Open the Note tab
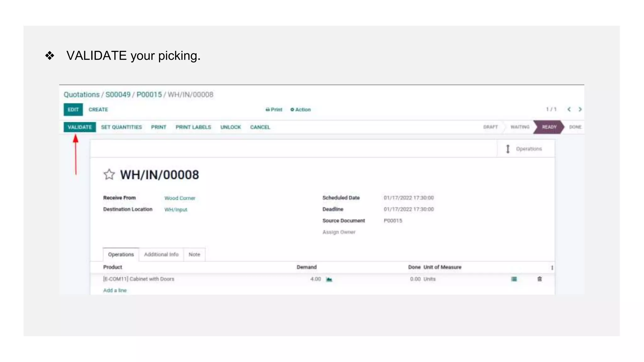 [194, 255]
